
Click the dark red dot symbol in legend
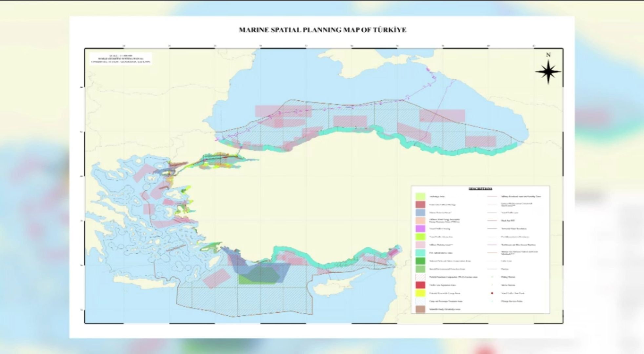coord(493,293)
